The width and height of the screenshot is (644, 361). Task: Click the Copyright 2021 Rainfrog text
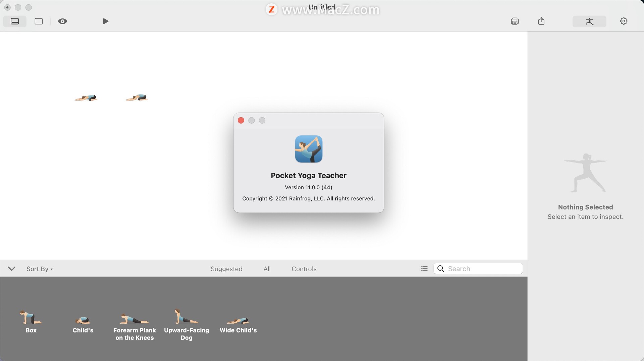[x=309, y=198]
